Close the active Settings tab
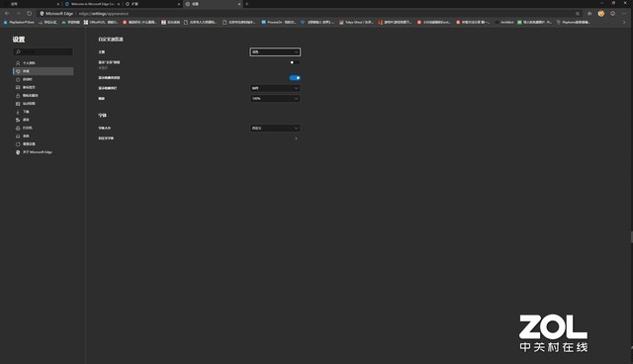 coord(239,4)
